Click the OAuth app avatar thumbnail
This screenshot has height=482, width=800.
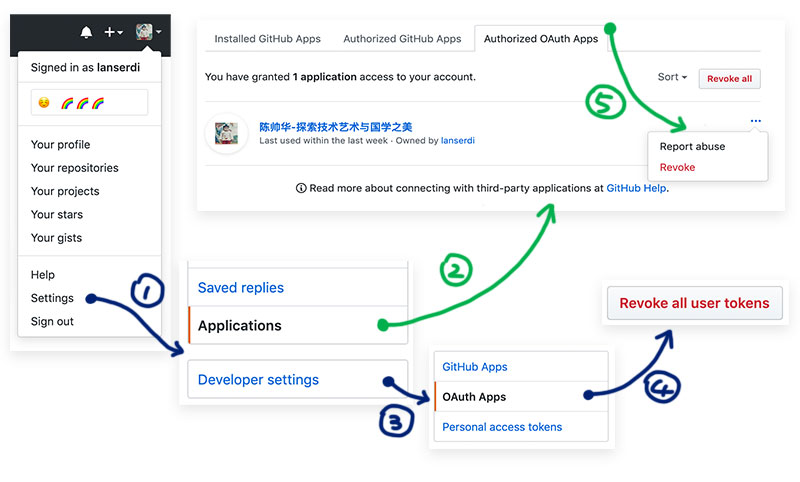pos(226,134)
